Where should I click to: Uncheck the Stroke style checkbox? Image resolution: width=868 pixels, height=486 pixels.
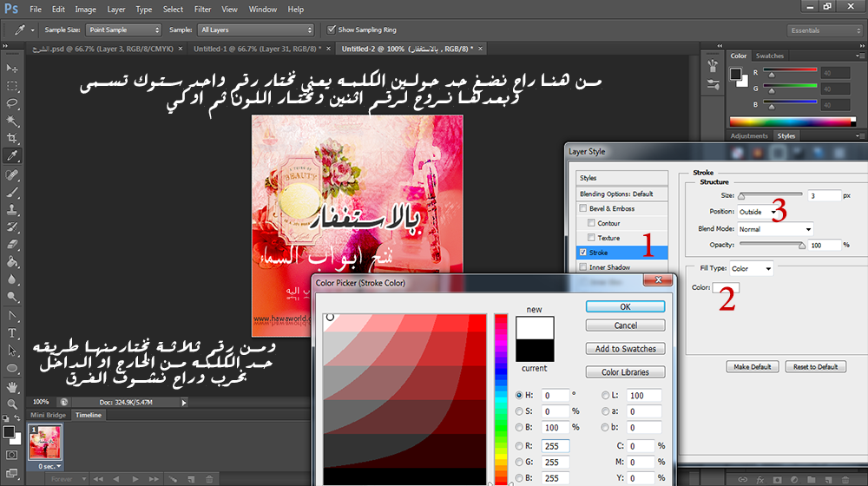[583, 253]
